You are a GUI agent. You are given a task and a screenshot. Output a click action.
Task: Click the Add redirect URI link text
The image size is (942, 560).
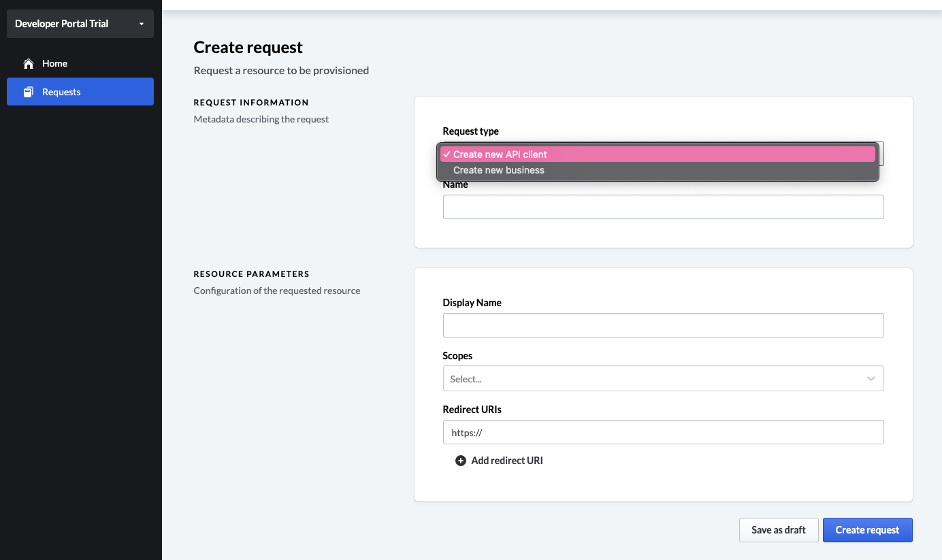tap(507, 461)
